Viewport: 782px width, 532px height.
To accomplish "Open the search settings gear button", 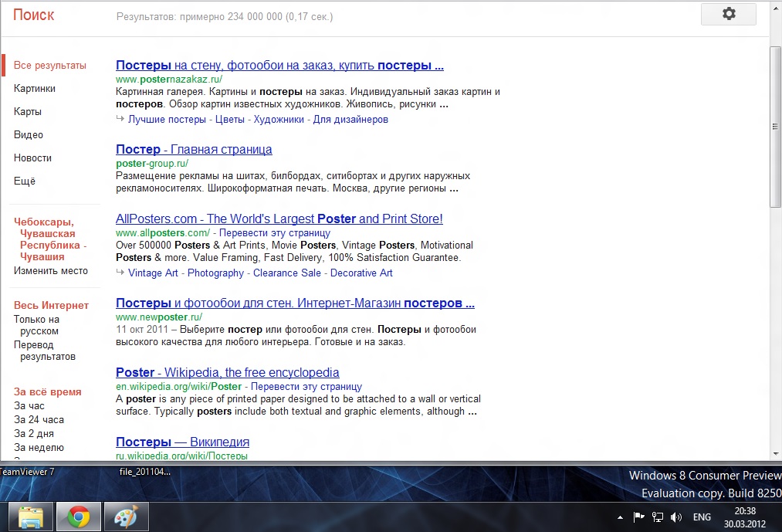I will pos(728,14).
